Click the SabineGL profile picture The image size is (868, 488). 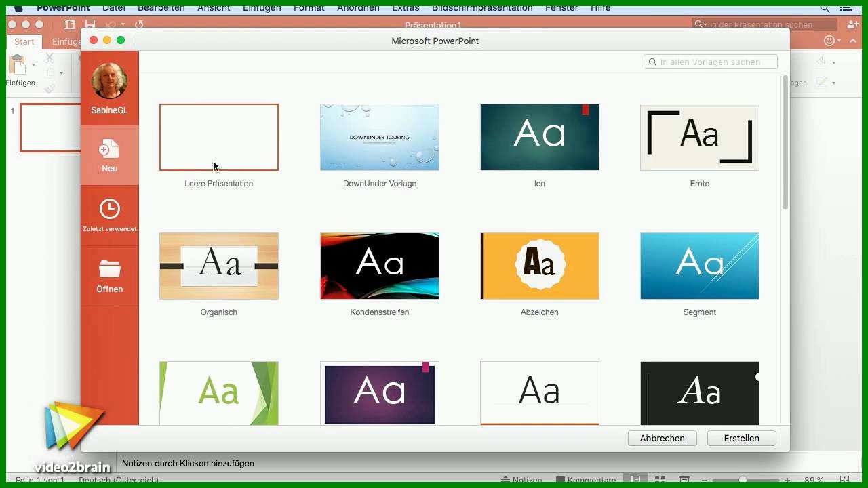[109, 81]
